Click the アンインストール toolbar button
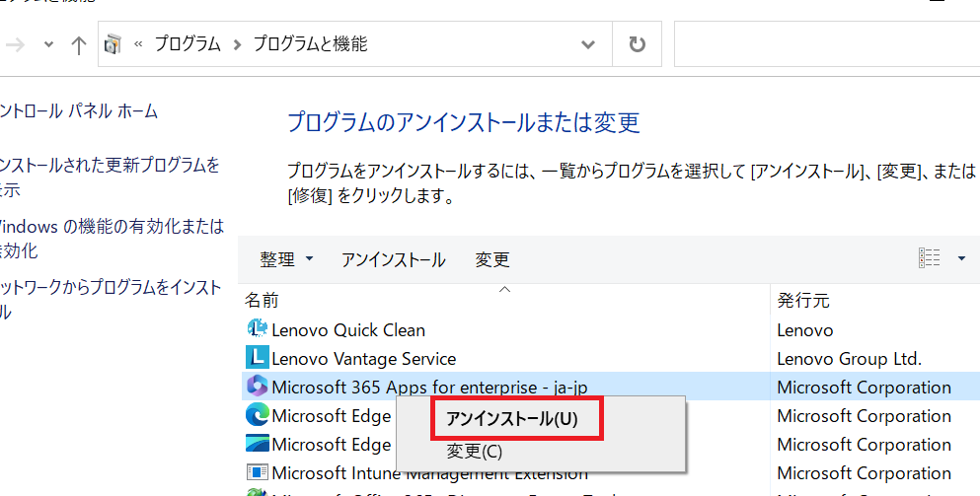Viewport: 980px width, 496px height. tap(393, 259)
